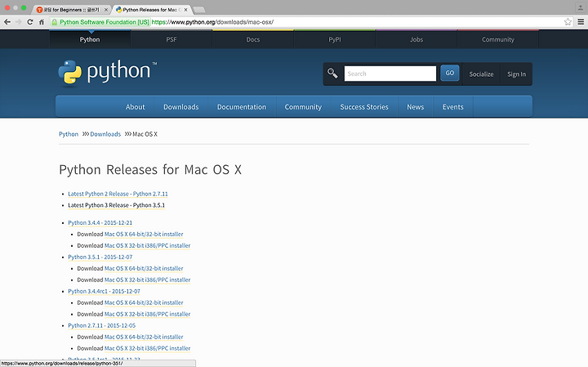Open the Community top navigation item
The width and height of the screenshot is (588, 367).
pos(497,39)
